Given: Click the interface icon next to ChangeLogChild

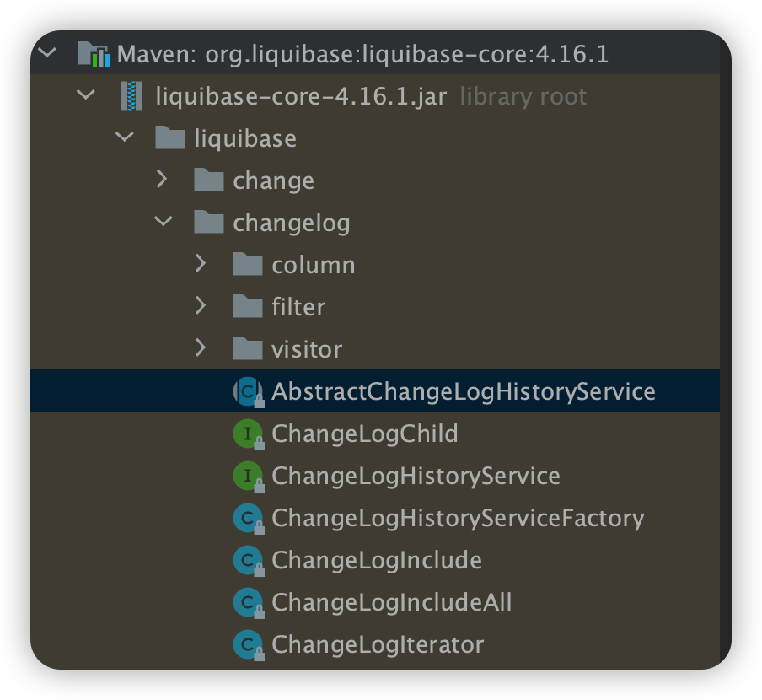Looking at the screenshot, I should tap(247, 433).
